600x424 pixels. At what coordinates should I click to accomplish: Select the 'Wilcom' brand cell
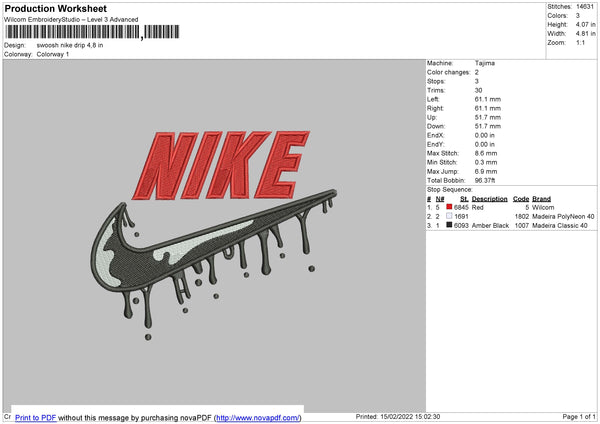pos(543,207)
